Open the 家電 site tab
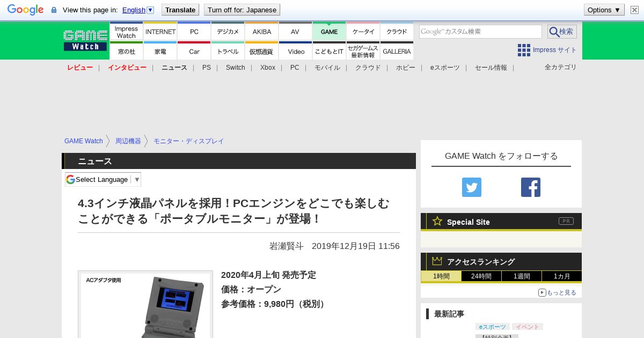The height and width of the screenshot is (338, 644). (160, 51)
